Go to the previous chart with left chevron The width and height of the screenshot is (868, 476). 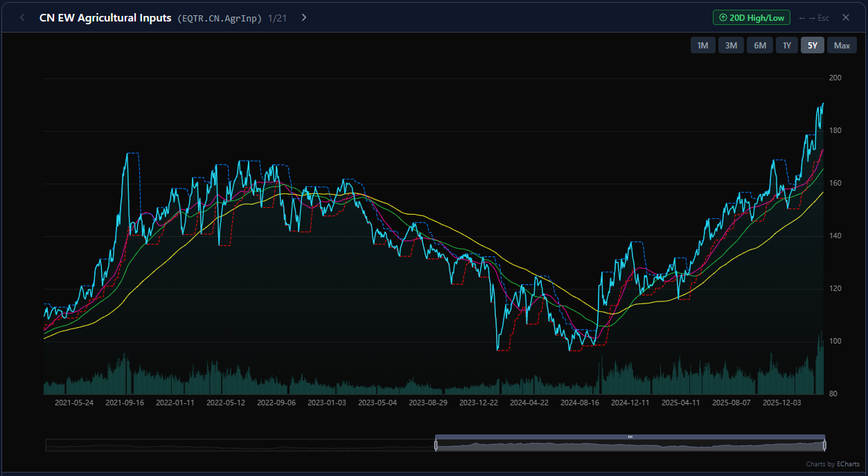point(22,17)
